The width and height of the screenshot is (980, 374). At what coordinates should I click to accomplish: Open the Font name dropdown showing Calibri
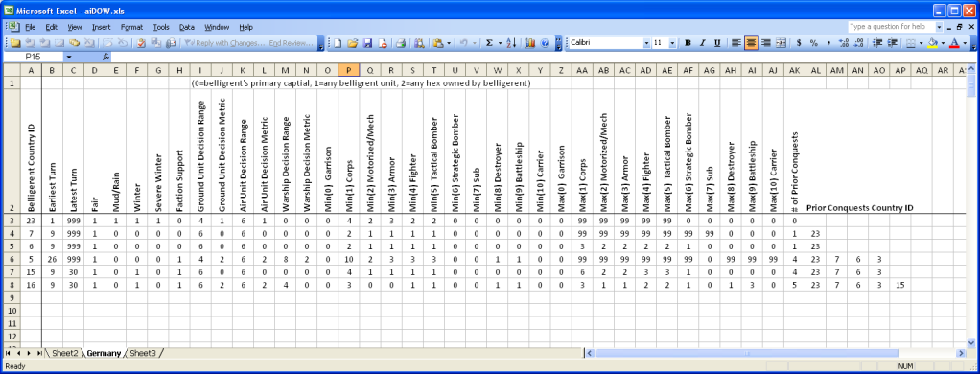click(x=646, y=43)
